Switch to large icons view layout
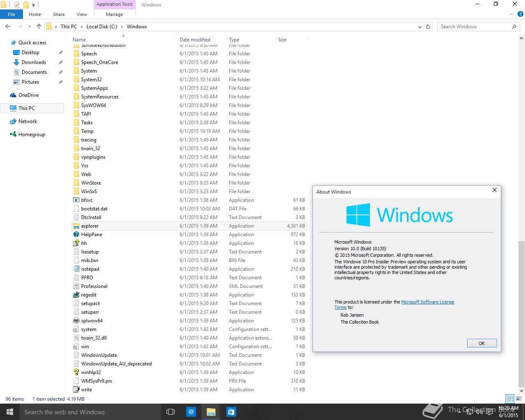This screenshot has width=525, height=420. point(519,399)
